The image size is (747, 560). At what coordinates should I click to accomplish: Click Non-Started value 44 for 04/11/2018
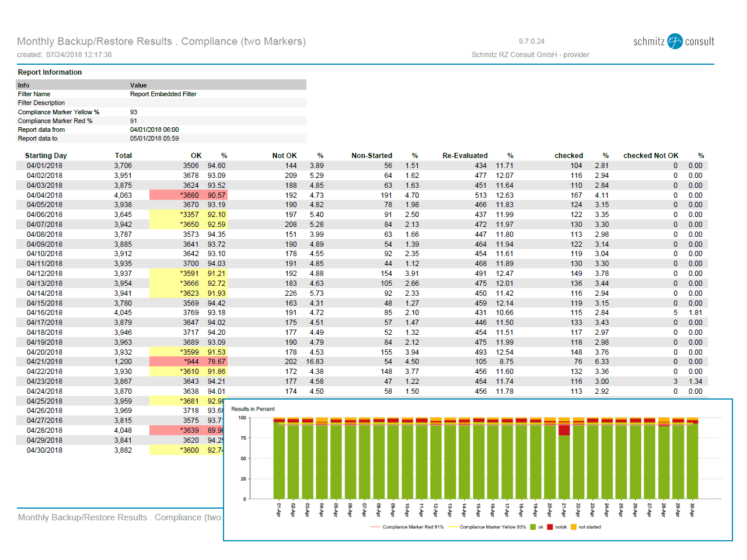click(388, 264)
